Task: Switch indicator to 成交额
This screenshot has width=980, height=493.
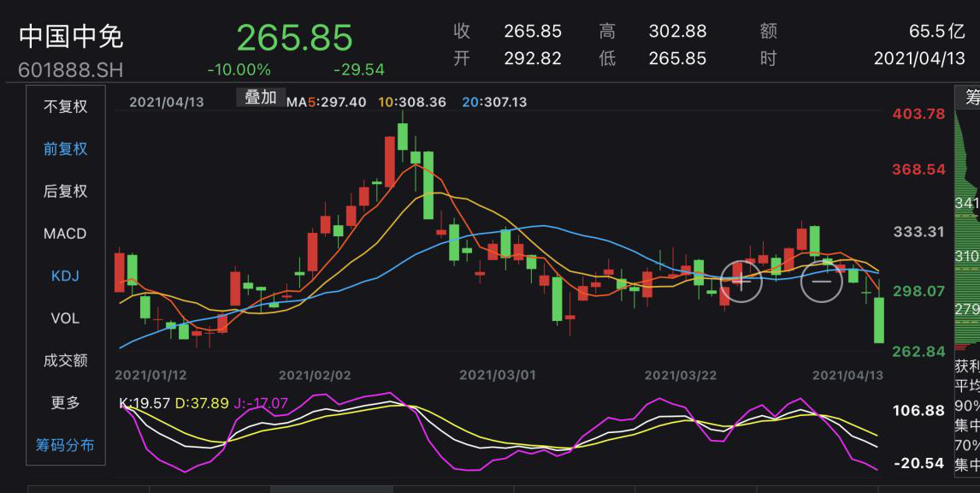Action: point(66,360)
